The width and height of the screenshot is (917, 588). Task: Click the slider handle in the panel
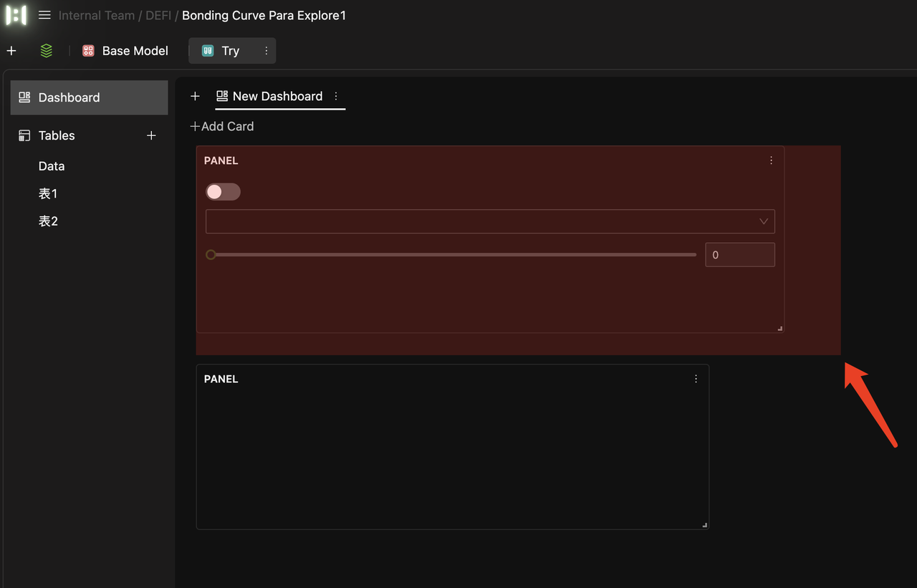pyautogui.click(x=211, y=255)
